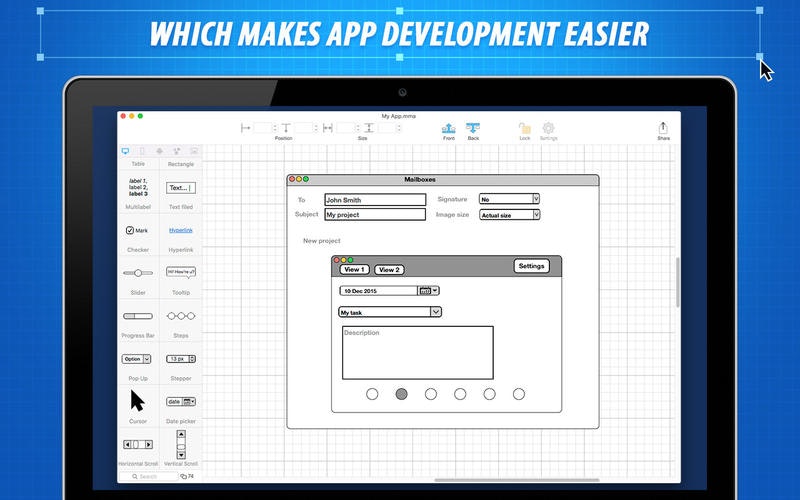Click the width size icon in the toolbar
This screenshot has height=500, width=800.
(x=328, y=128)
